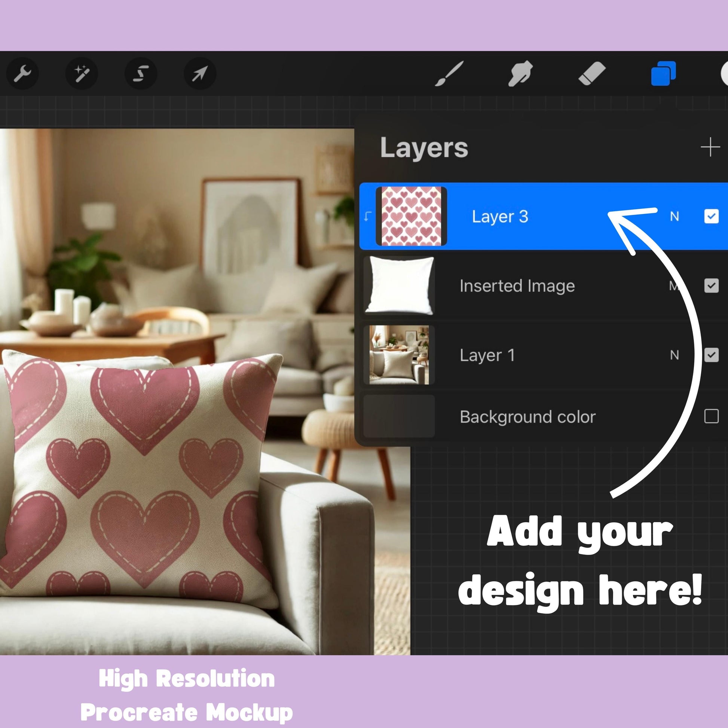Open blend mode M for Inserted Image
Viewport: 728px width, 728px height.
click(x=674, y=286)
